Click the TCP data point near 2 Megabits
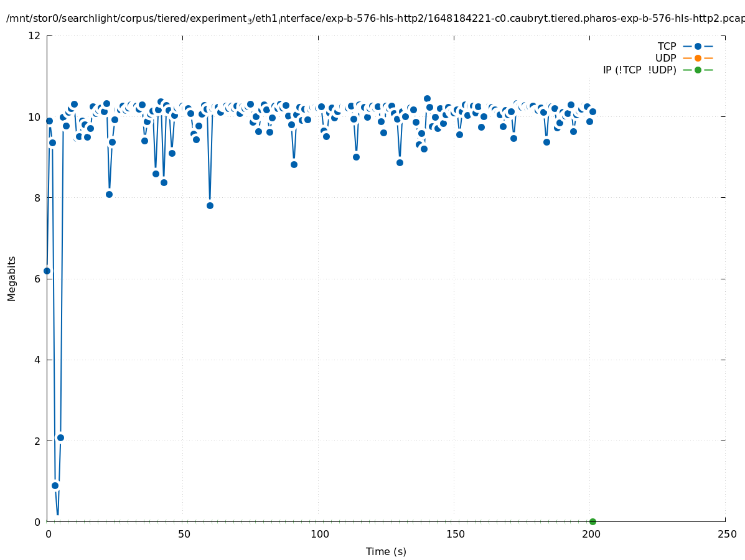The width and height of the screenshot is (745, 560). (x=60, y=437)
